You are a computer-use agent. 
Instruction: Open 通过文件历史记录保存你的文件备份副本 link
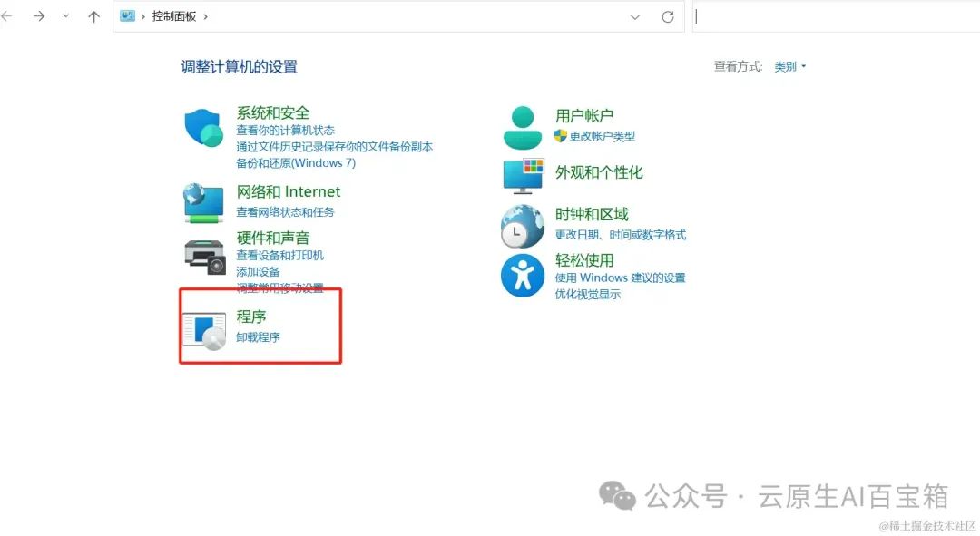tap(334, 147)
